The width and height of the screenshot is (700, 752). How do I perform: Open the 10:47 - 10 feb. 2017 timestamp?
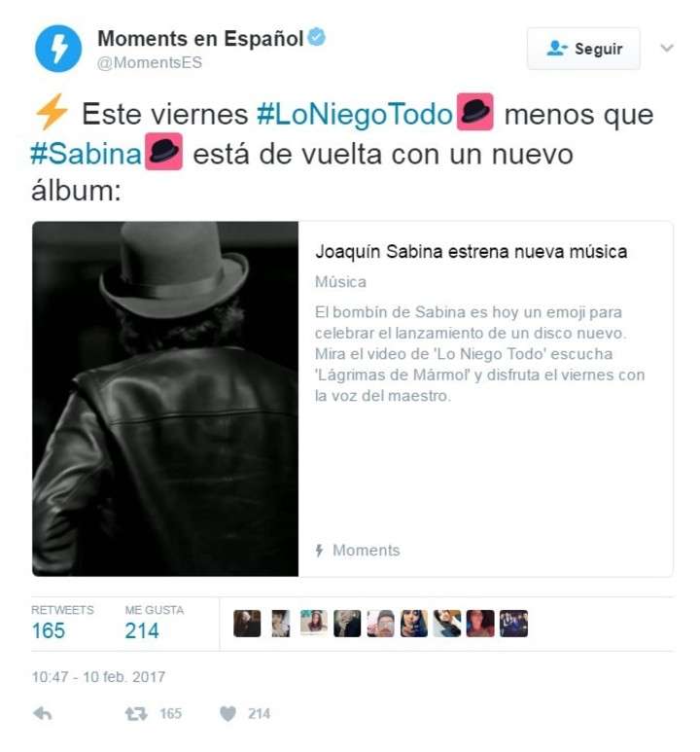(98, 677)
